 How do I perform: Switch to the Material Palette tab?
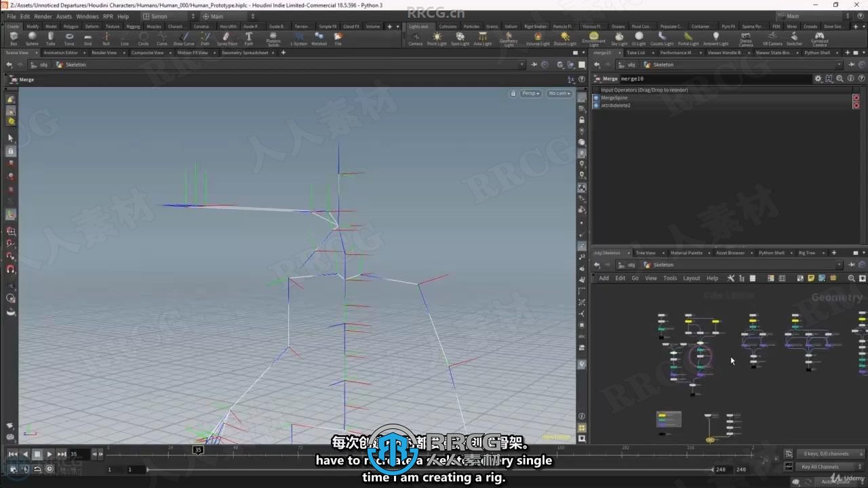[686, 253]
